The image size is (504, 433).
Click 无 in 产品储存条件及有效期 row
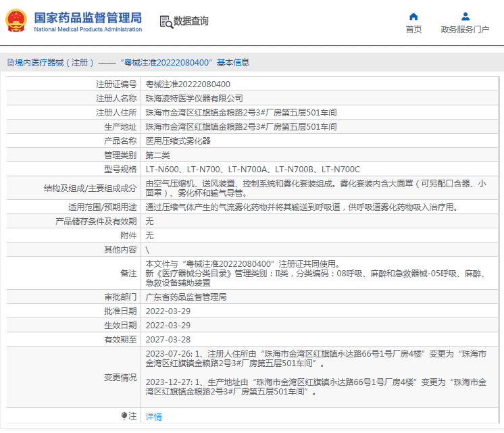click(149, 221)
